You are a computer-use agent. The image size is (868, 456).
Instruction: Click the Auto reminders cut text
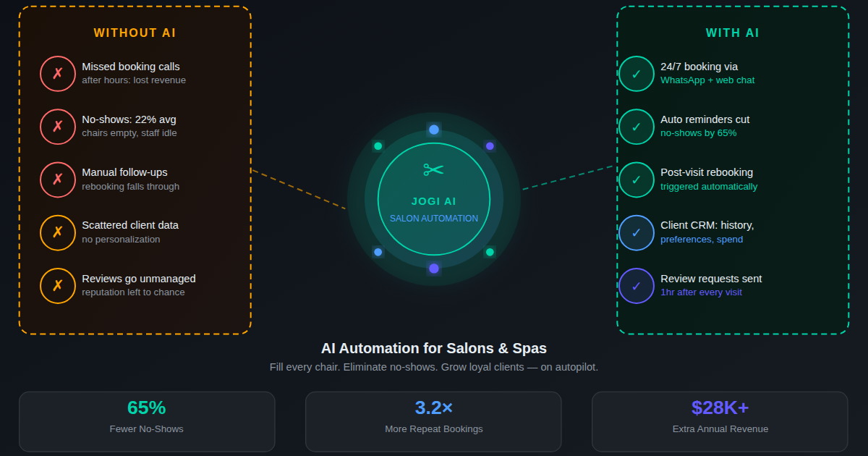[x=705, y=119]
